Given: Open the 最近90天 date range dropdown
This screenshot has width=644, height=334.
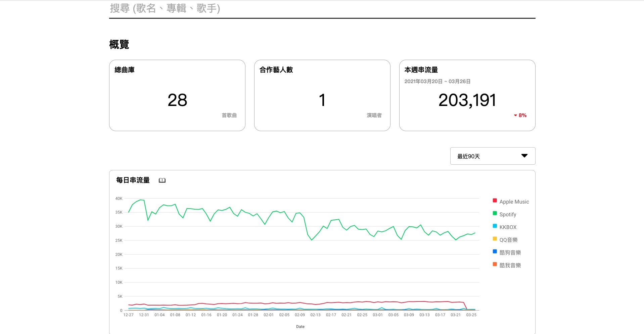Looking at the screenshot, I should (x=493, y=156).
